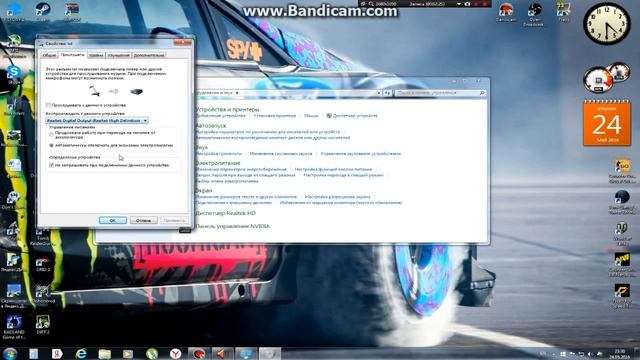Launch Internet Explorer from taskbar

coord(81,353)
